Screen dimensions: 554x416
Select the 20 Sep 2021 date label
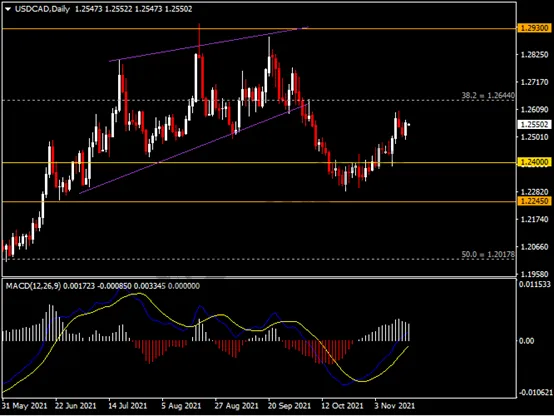(289, 406)
